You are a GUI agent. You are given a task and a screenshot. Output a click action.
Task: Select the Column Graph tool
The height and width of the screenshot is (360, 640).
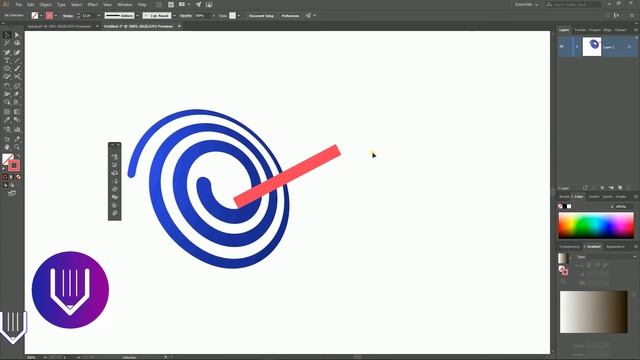pyautogui.click(x=17, y=129)
